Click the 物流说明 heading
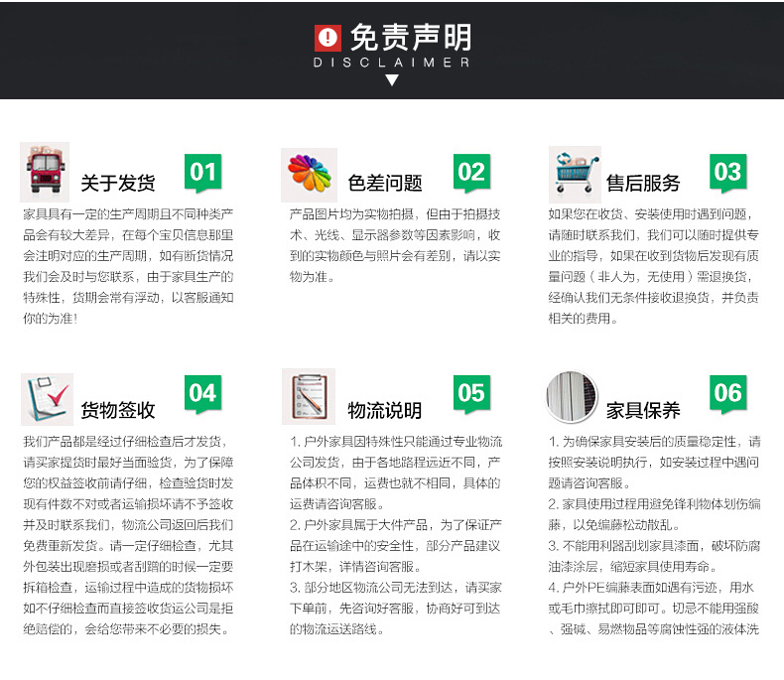 tap(385, 410)
